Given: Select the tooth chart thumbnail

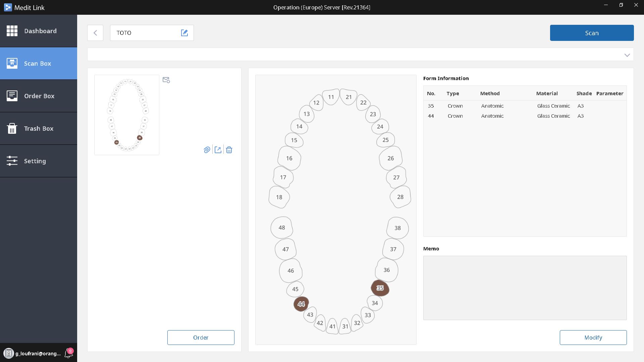Looking at the screenshot, I should click(127, 115).
